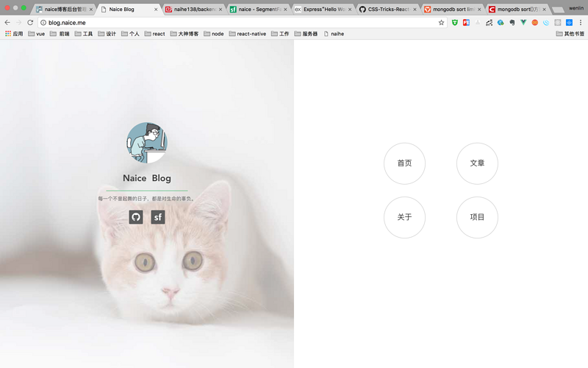The height and width of the screenshot is (368, 588).
Task: Open the 前端 bookmarks folder
Action: pos(60,34)
